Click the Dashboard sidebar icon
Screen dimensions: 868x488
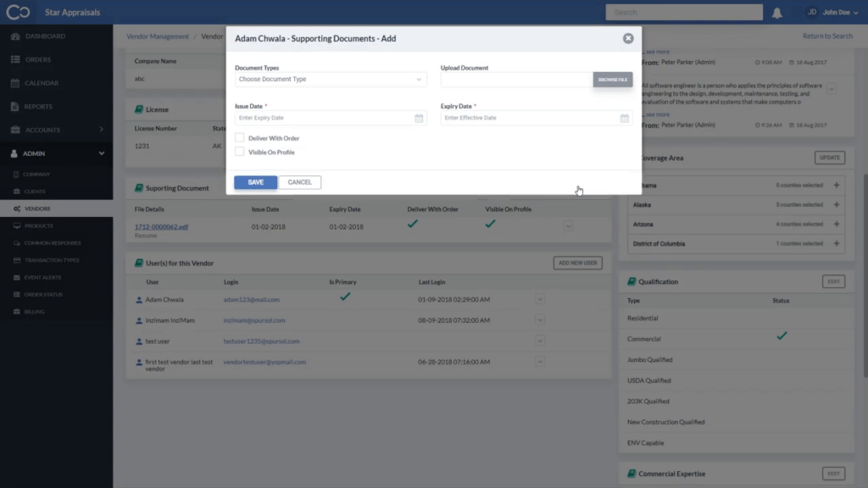[15, 36]
